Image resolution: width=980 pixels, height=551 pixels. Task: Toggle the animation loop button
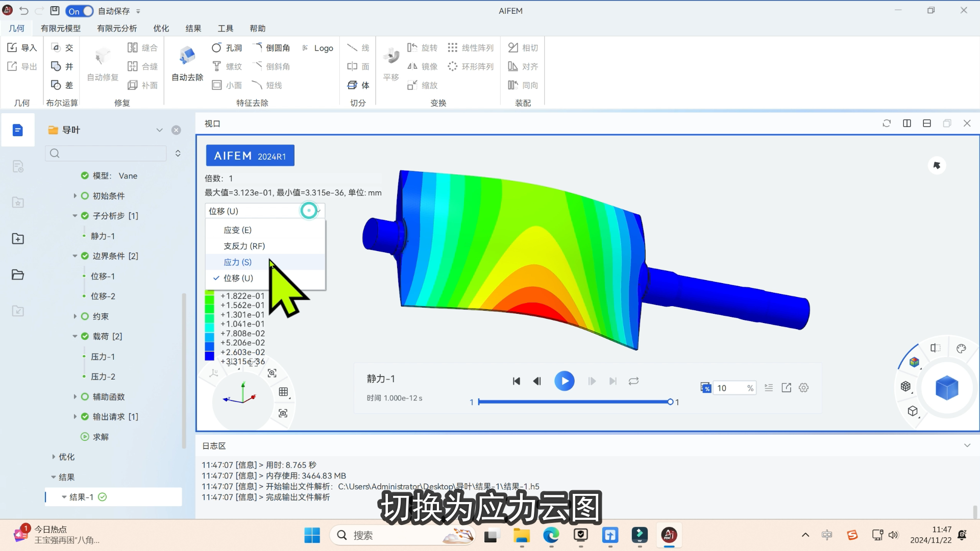[633, 381]
